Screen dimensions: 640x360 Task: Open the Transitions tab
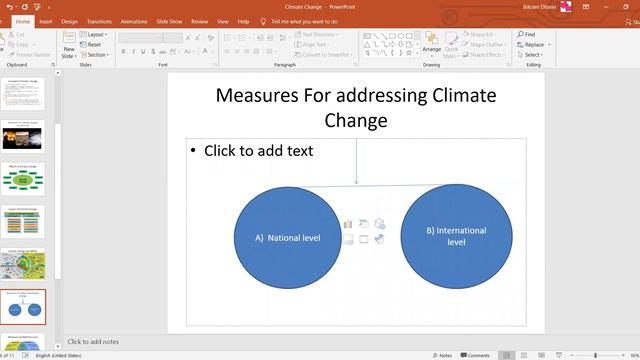point(99,22)
